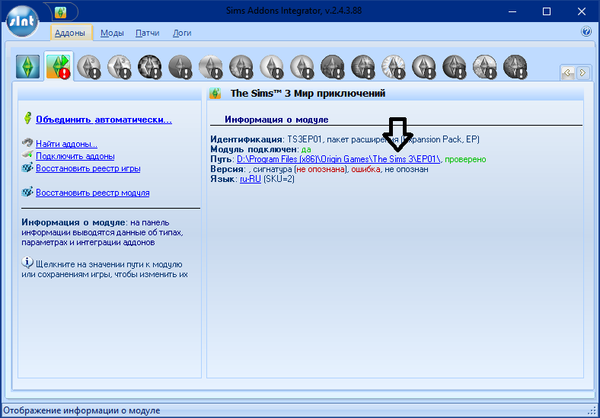The image size is (600, 418).
Task: Open the Патчи tab
Action: pos(147,33)
